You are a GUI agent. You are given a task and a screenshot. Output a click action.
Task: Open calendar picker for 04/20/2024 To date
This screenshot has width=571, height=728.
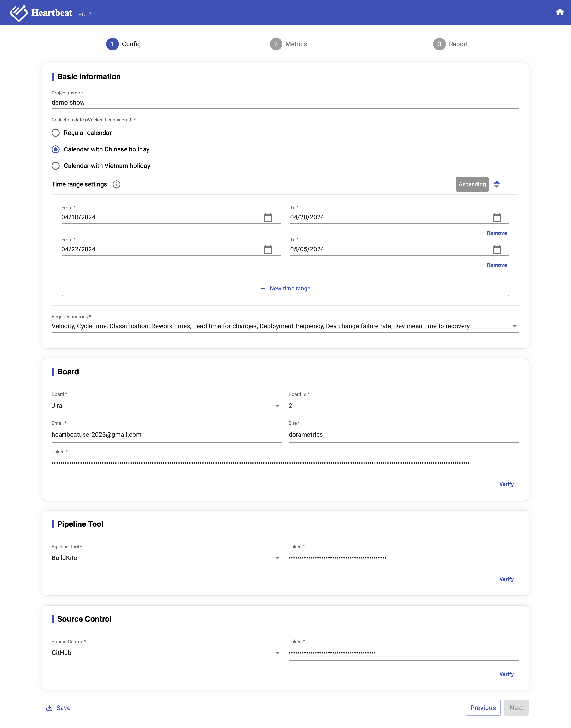pos(497,218)
